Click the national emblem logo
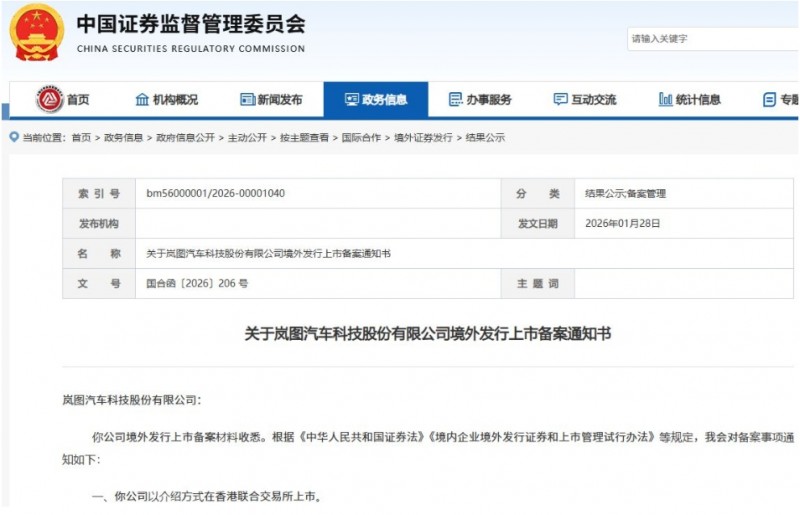 click(x=37, y=33)
